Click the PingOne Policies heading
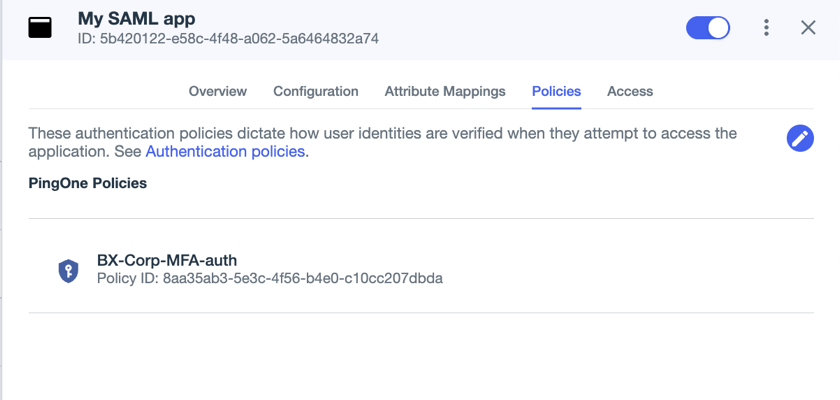The image size is (840, 400). pos(88,183)
